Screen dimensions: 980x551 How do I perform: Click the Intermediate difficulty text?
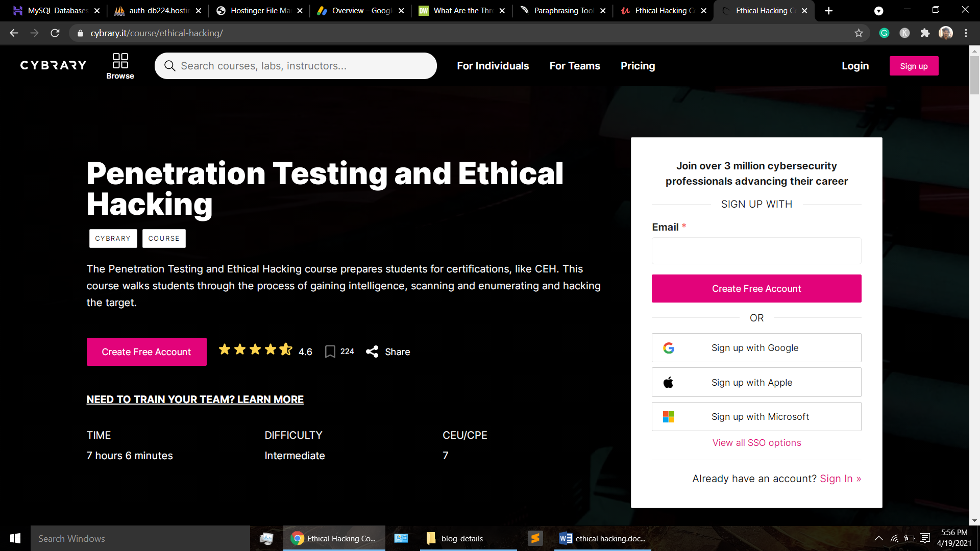point(295,456)
